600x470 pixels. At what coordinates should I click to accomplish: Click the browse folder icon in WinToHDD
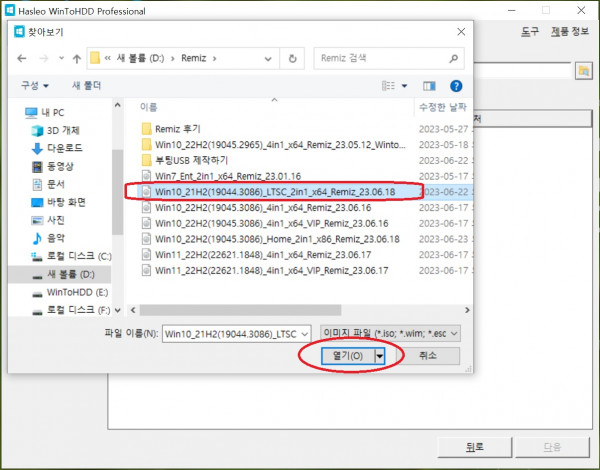point(584,71)
